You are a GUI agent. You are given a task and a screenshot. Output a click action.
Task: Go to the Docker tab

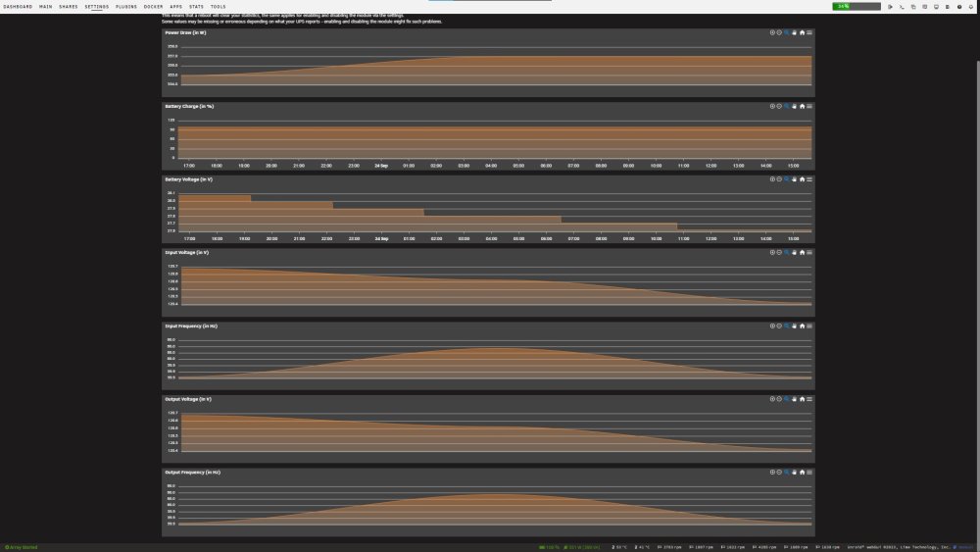153,6
